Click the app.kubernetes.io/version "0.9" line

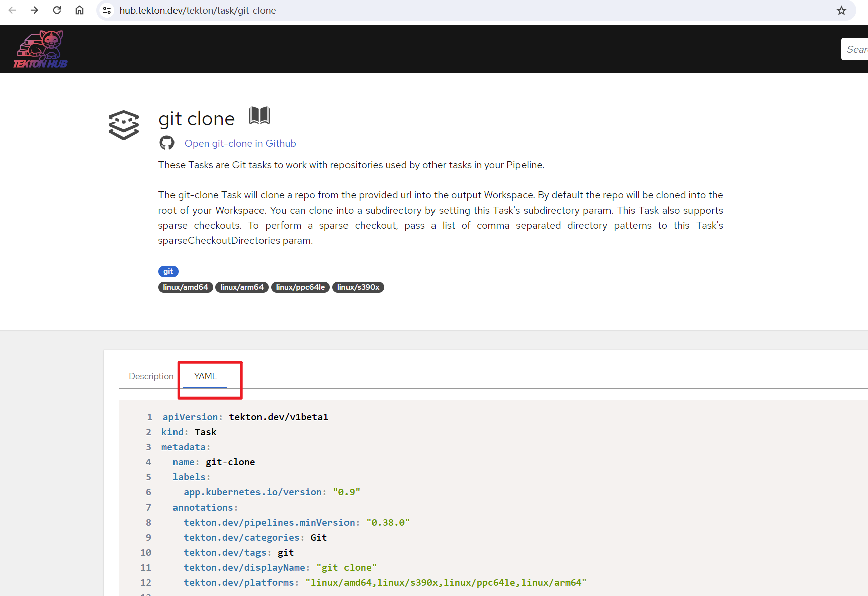(272, 492)
